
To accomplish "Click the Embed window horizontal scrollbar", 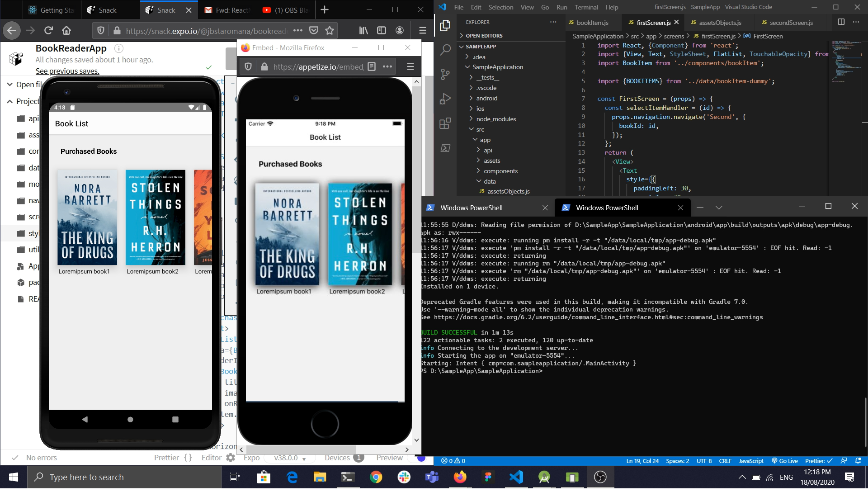I will click(x=301, y=449).
